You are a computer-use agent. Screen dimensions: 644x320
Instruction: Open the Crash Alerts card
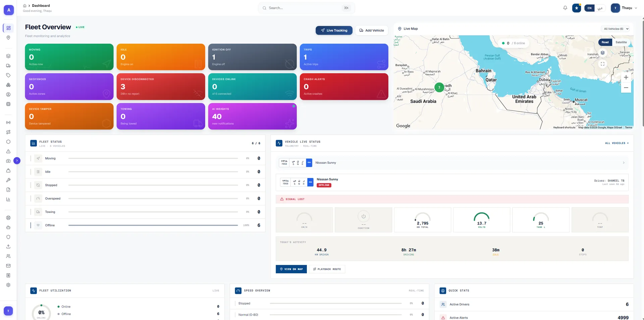[344, 87]
